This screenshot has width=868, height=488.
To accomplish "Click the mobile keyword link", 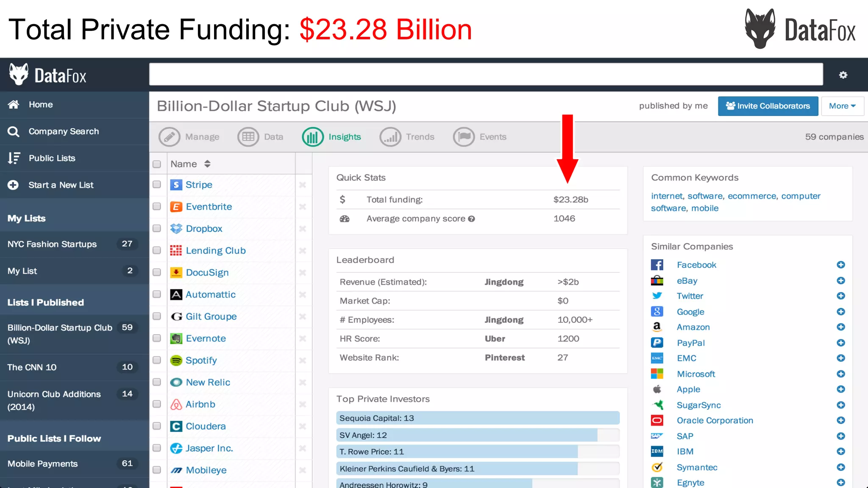I will coord(705,208).
